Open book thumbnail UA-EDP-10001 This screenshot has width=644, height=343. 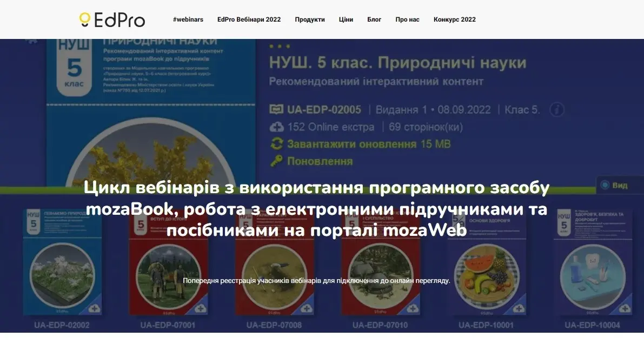point(486,262)
